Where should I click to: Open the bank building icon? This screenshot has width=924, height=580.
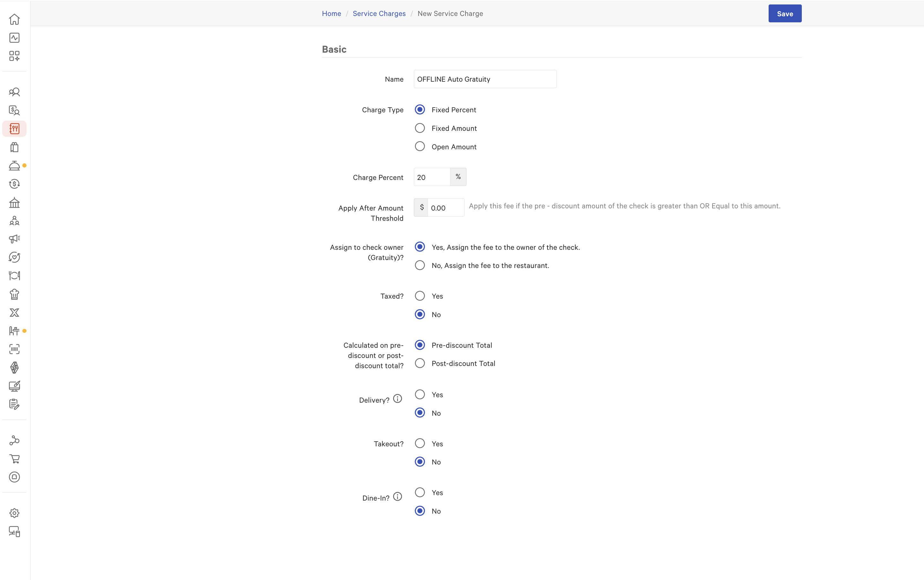click(x=14, y=202)
